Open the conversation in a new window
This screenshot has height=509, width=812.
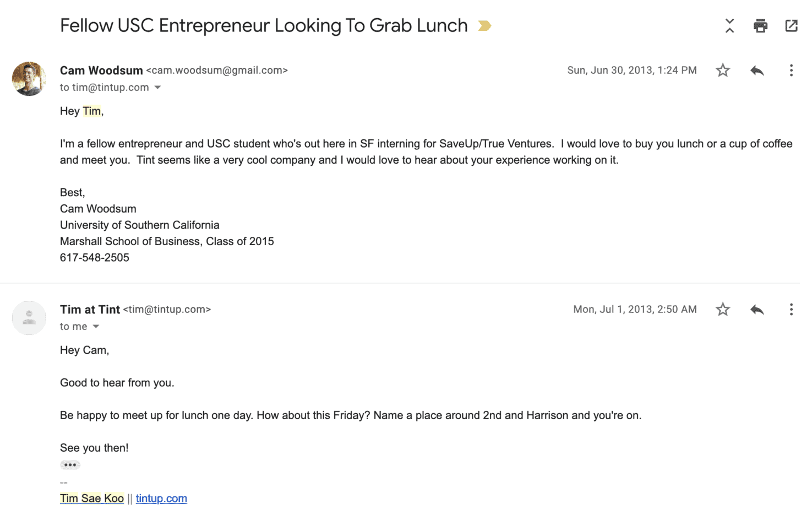coord(791,25)
